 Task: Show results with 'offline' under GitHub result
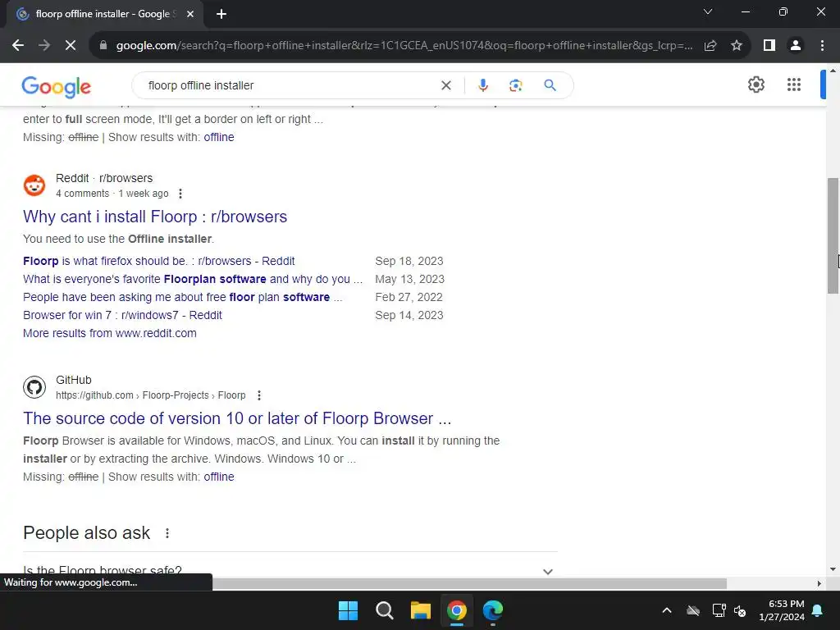point(218,477)
